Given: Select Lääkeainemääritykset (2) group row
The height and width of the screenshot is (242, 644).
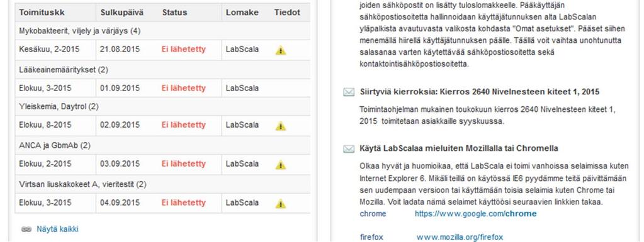Looking at the screenshot, I should pos(162,70).
